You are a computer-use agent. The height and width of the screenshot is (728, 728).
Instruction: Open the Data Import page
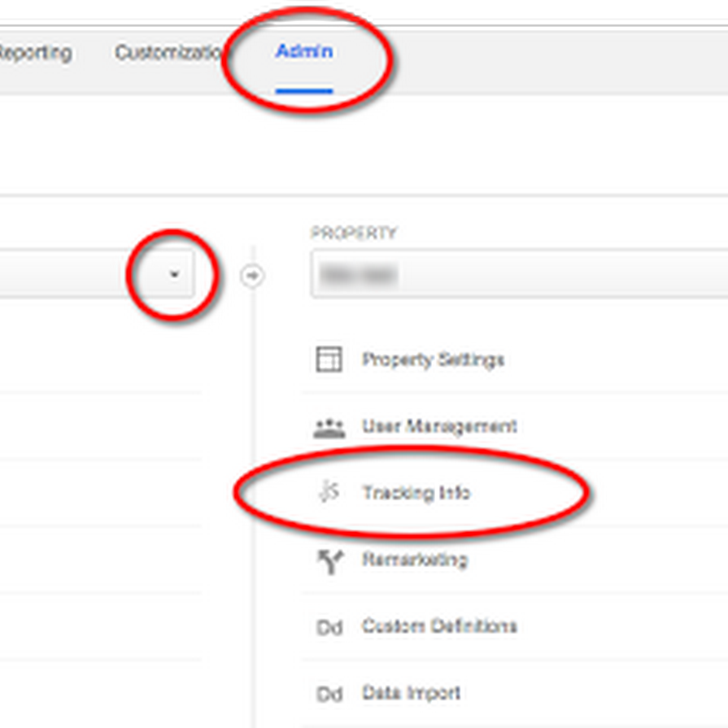point(412,693)
